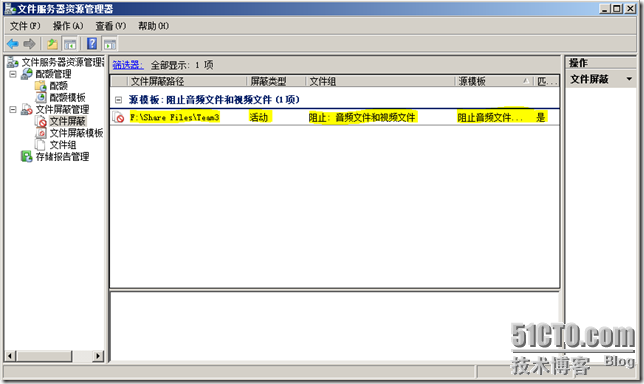Maximize the 文件服务器资源管理器 window
The image size is (644, 384).
coord(617,9)
